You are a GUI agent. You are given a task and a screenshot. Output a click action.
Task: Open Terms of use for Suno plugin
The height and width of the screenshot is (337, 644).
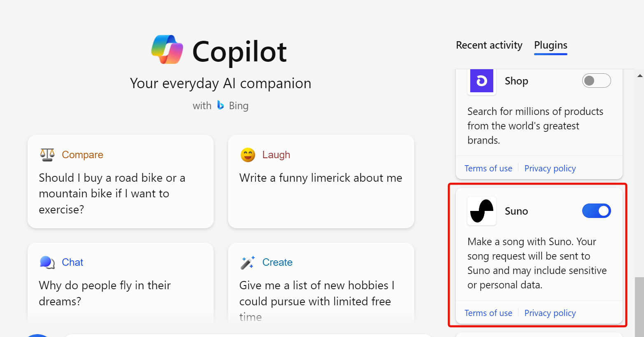pos(488,313)
